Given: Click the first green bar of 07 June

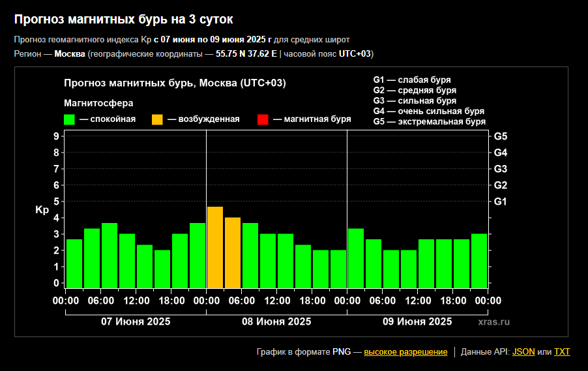Looking at the screenshot, I should (74, 263).
